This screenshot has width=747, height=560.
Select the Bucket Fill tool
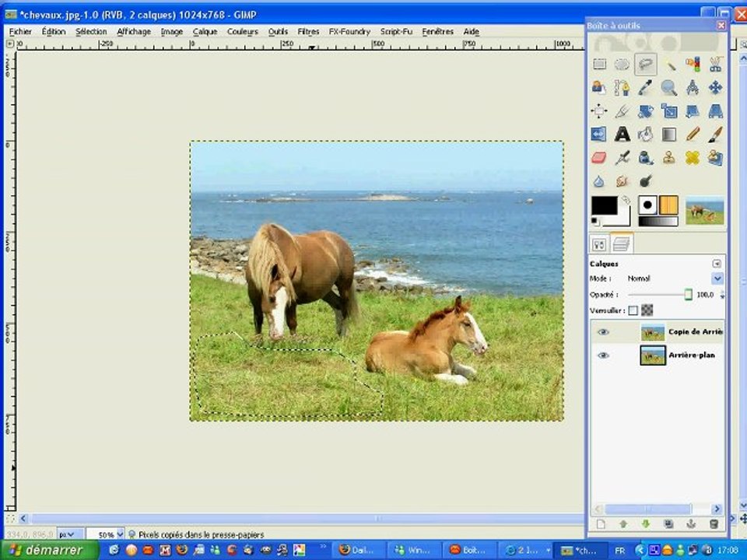point(646,135)
